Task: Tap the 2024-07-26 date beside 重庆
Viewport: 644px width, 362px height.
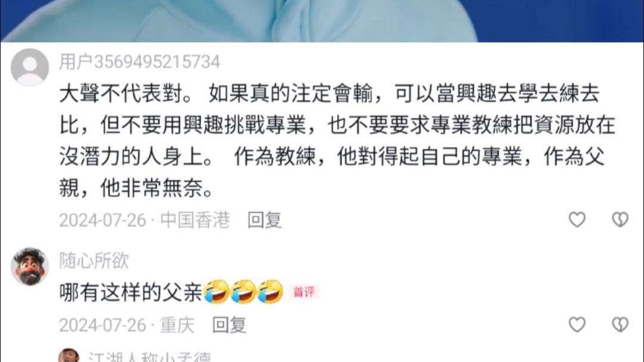Action: 103,325
